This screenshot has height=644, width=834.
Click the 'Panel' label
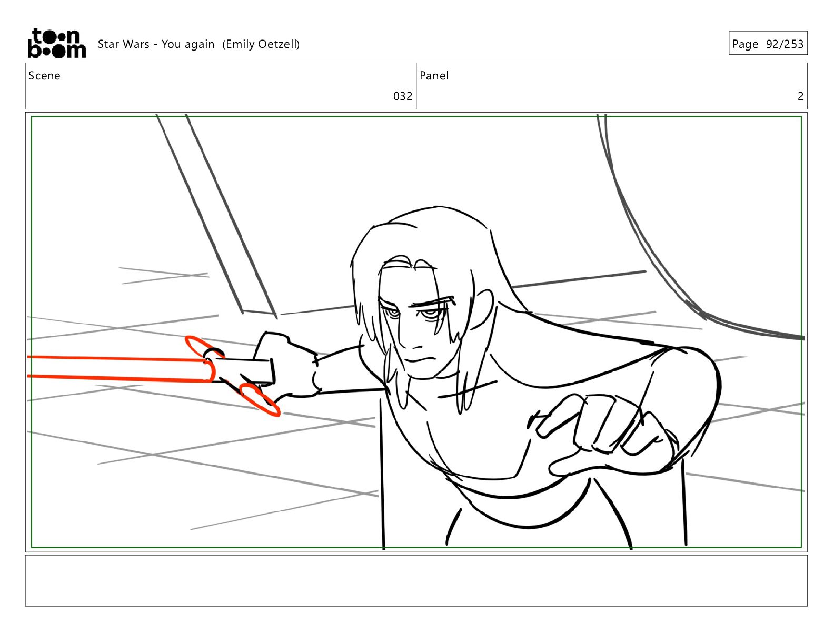434,76
